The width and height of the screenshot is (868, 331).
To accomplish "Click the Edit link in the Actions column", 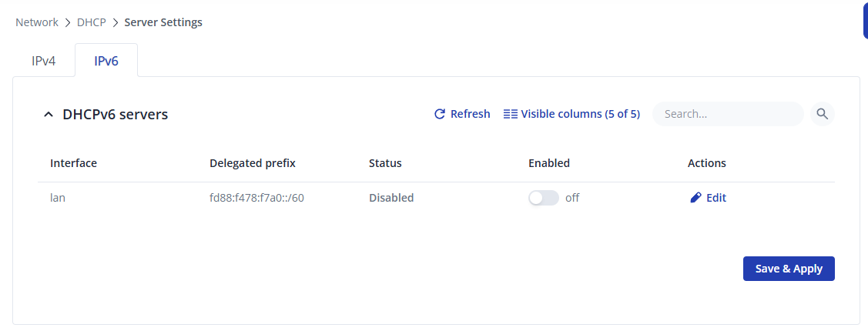I will 716,198.
